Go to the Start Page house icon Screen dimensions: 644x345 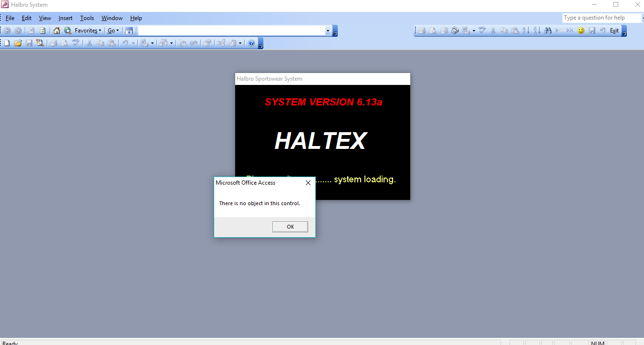pos(57,31)
